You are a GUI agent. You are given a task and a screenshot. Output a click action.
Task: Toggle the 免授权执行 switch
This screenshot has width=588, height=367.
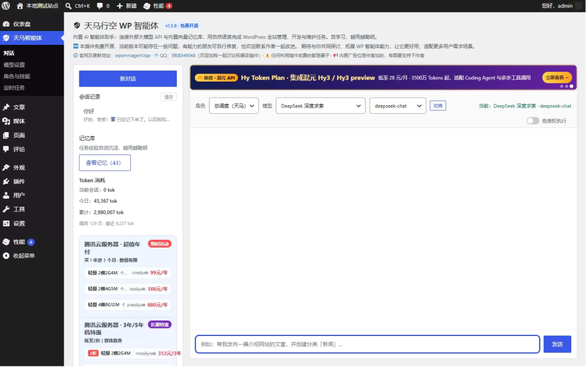(x=534, y=121)
